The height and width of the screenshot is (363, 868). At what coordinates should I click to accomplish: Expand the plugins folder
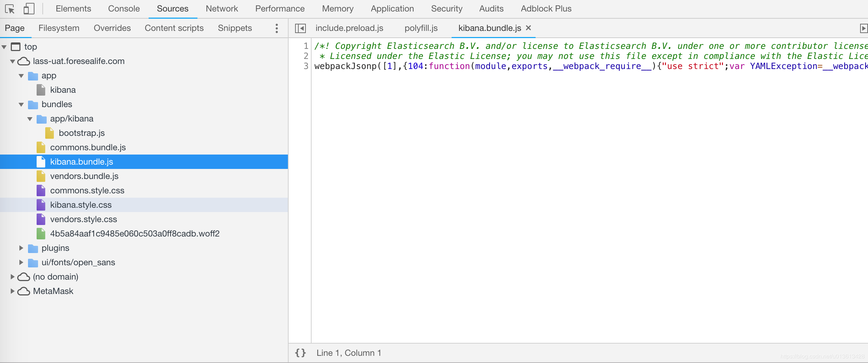(x=21, y=248)
